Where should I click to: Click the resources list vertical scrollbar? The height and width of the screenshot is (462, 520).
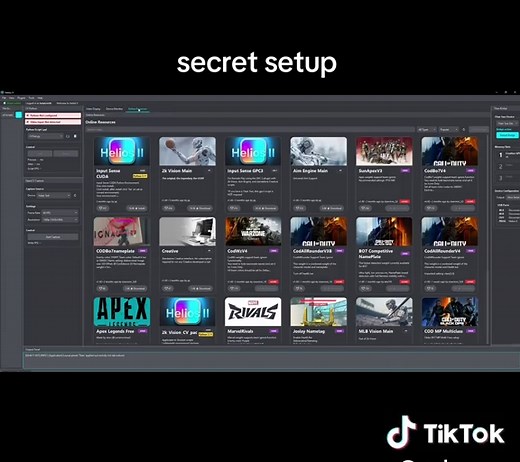(x=489, y=238)
